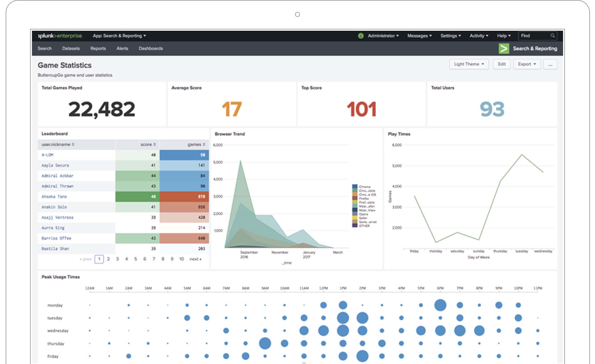Click the green Search & Reporting arrow icon
This screenshot has width=595, height=364.
tap(504, 49)
